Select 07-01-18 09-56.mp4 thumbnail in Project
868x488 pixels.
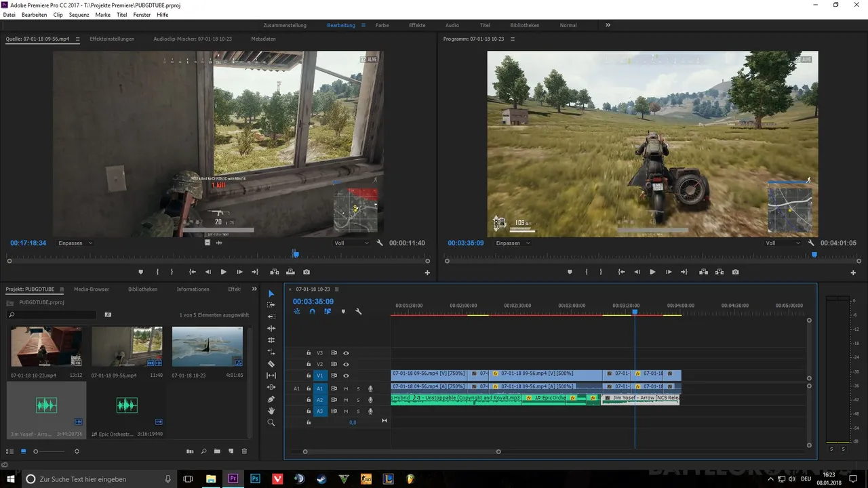pyautogui.click(x=127, y=346)
